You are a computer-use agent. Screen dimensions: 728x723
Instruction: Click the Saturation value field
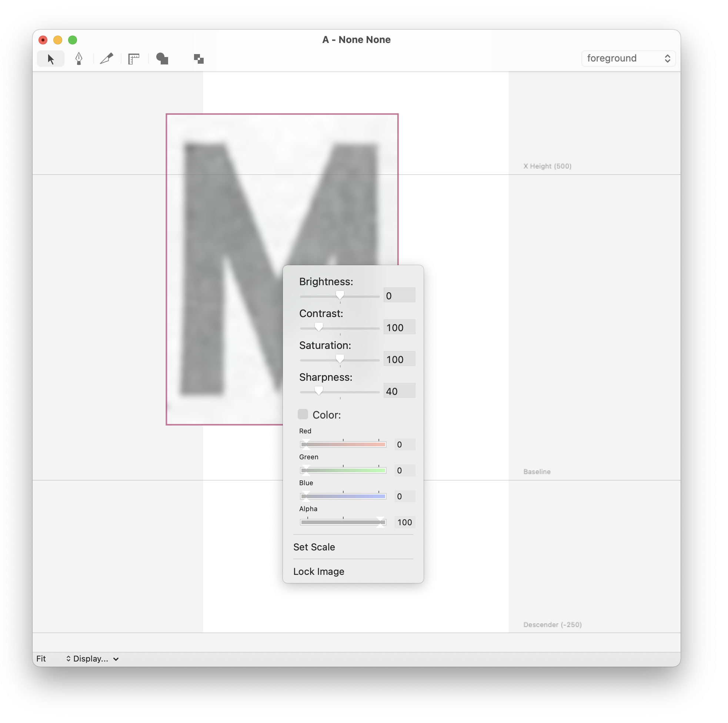(400, 359)
